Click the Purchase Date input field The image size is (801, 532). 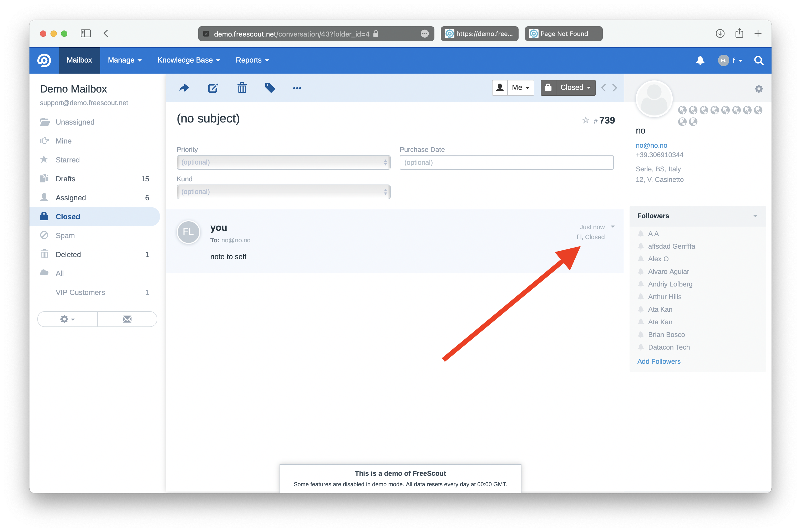pyautogui.click(x=506, y=162)
